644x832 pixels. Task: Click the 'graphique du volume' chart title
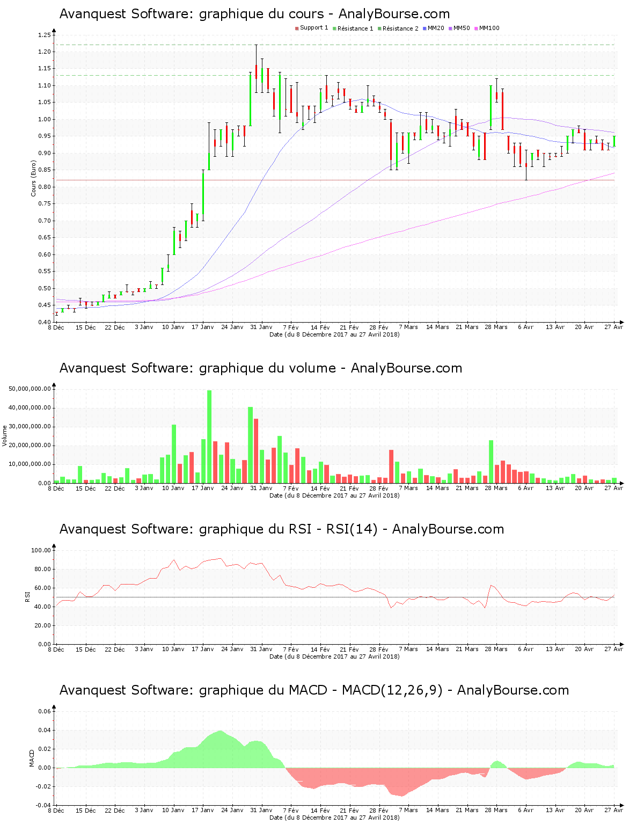(x=261, y=368)
